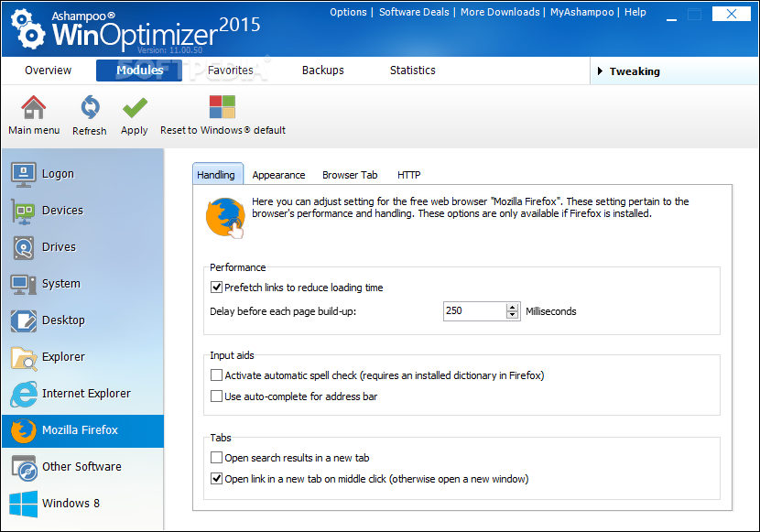The image size is (760, 532).
Task: Disable Prefetch links to reduce loading time
Action: pos(216,288)
